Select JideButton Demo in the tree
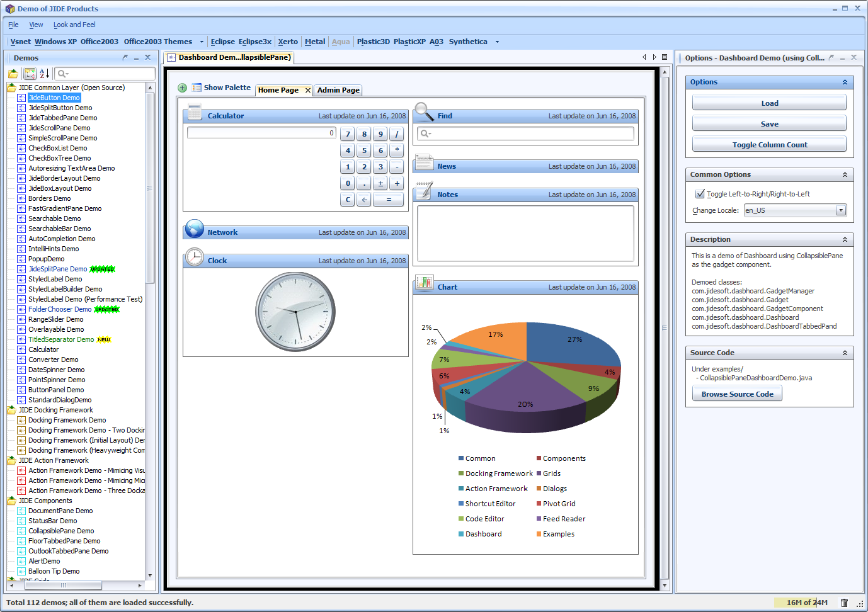This screenshot has width=868, height=612. coord(54,98)
